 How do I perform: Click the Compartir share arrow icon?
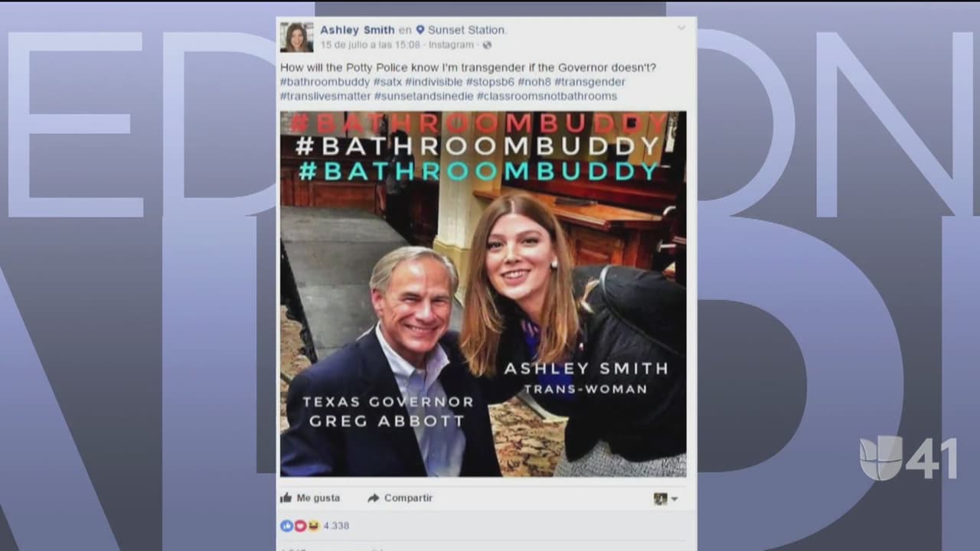[374, 498]
